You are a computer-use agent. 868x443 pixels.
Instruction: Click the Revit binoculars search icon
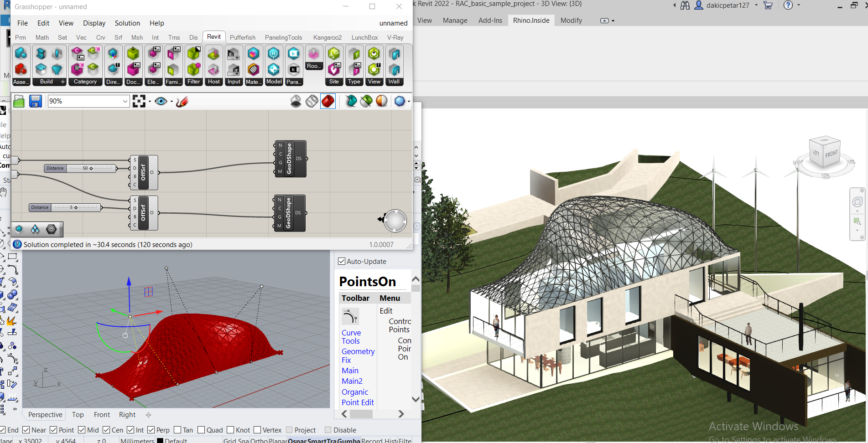[685, 5]
